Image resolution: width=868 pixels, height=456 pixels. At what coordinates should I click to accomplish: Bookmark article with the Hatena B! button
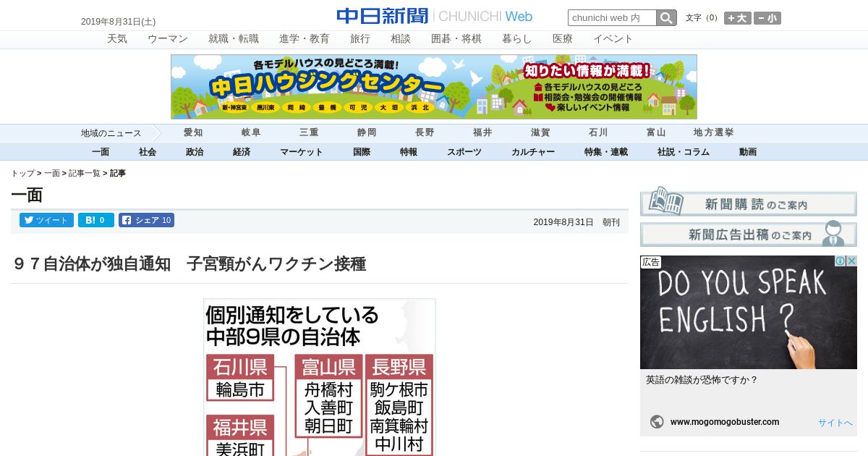tap(96, 220)
